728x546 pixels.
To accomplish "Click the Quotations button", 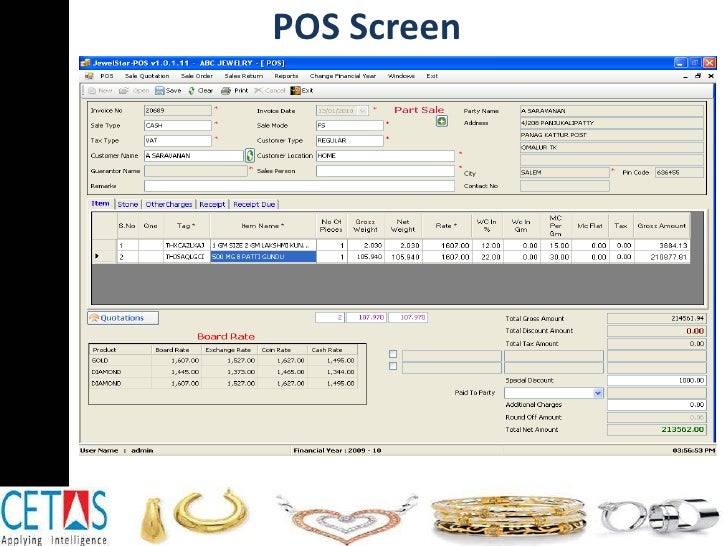I will pyautogui.click(x=116, y=318).
